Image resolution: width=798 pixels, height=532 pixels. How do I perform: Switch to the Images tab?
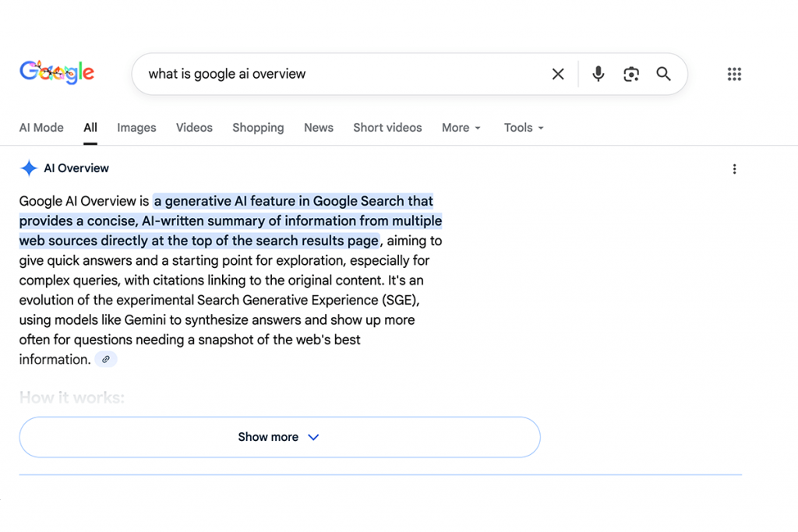136,128
